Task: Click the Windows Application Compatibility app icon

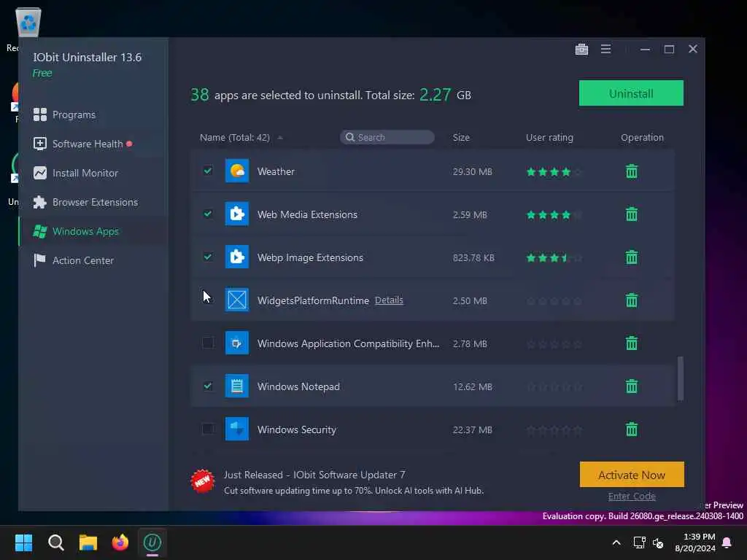Action: [237, 343]
